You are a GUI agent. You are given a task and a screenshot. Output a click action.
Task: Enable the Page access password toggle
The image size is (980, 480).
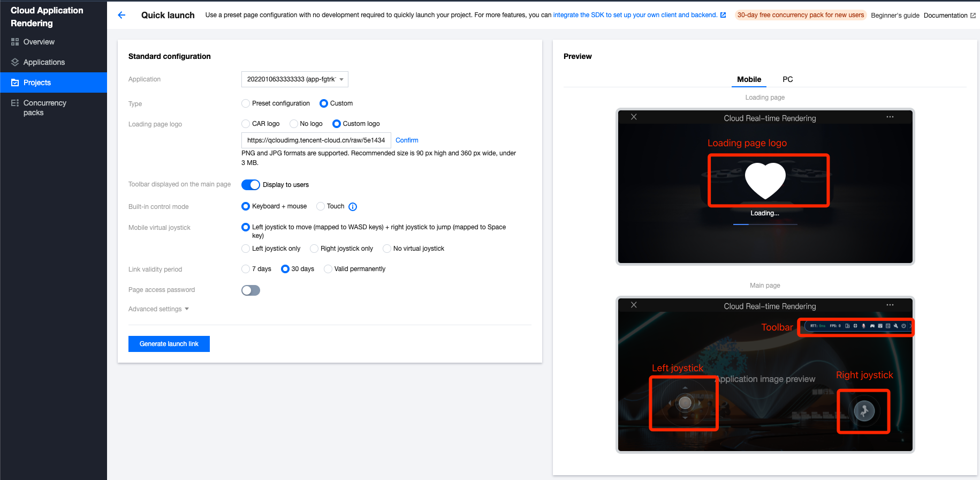(x=250, y=290)
